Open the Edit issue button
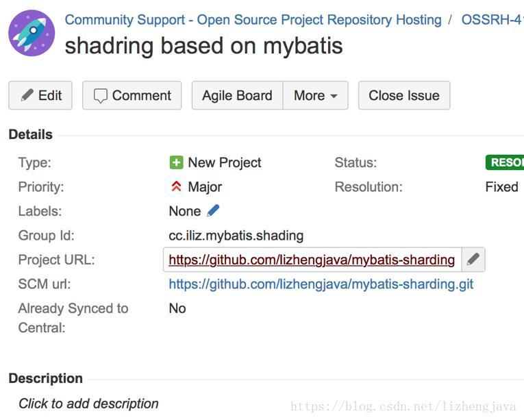This screenshot has height=420, width=524. (x=40, y=95)
